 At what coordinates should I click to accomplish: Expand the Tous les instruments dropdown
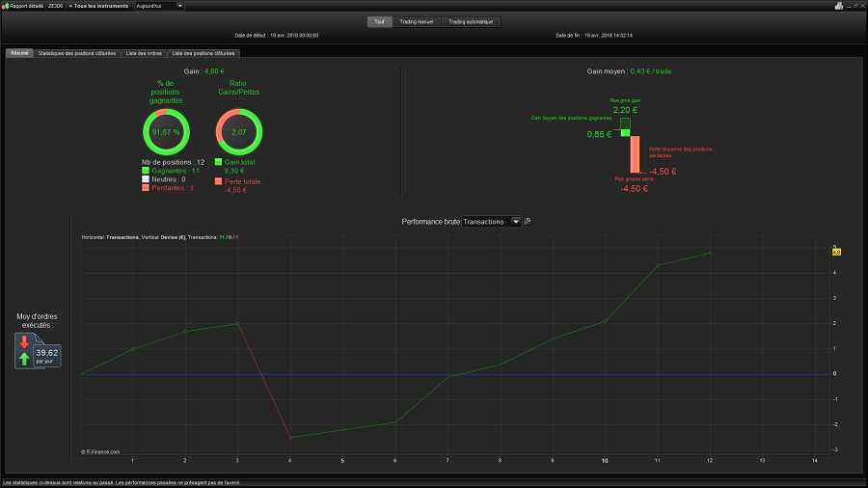point(98,6)
